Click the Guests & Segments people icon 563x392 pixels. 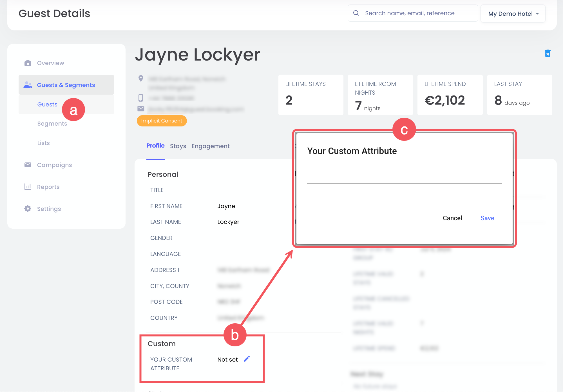28,85
